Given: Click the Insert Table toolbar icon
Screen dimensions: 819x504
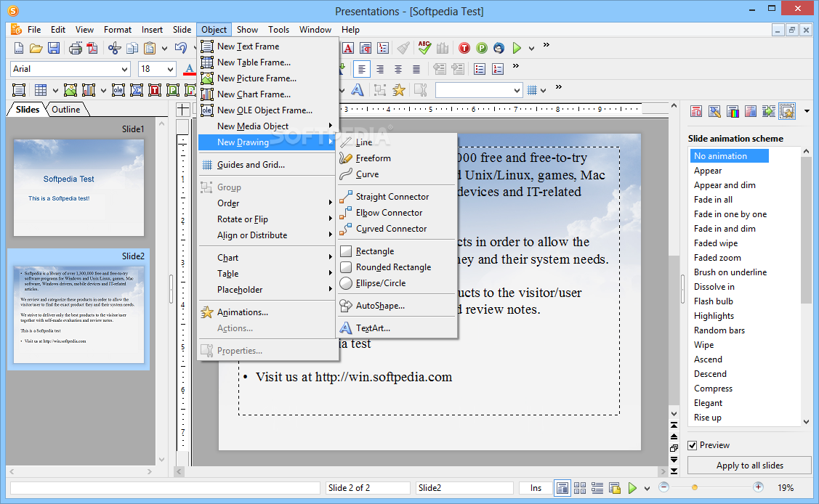Looking at the screenshot, I should coord(41,90).
